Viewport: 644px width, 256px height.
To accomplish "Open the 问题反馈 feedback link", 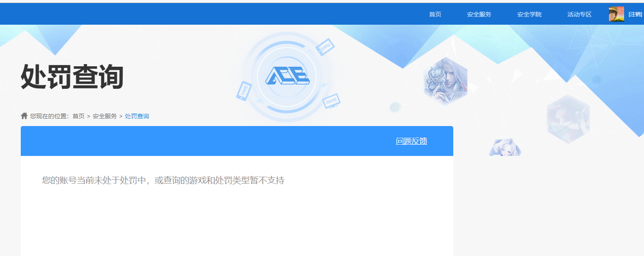I will tap(411, 141).
